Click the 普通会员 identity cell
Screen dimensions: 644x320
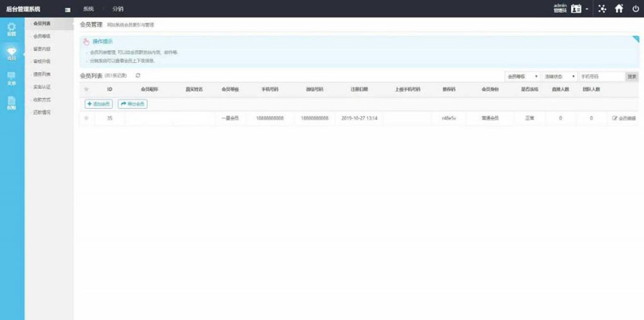coord(490,118)
